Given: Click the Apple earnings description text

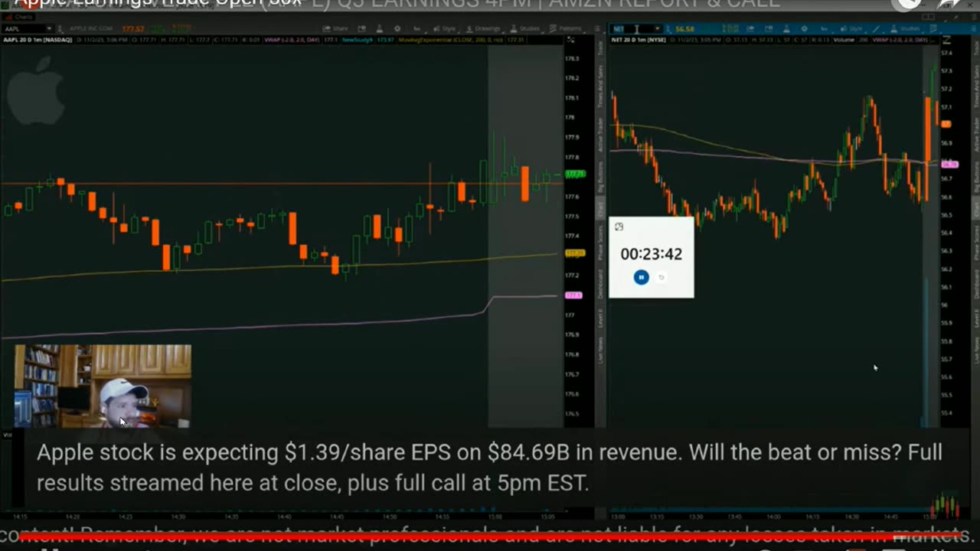Looking at the screenshot, I should coord(490,468).
